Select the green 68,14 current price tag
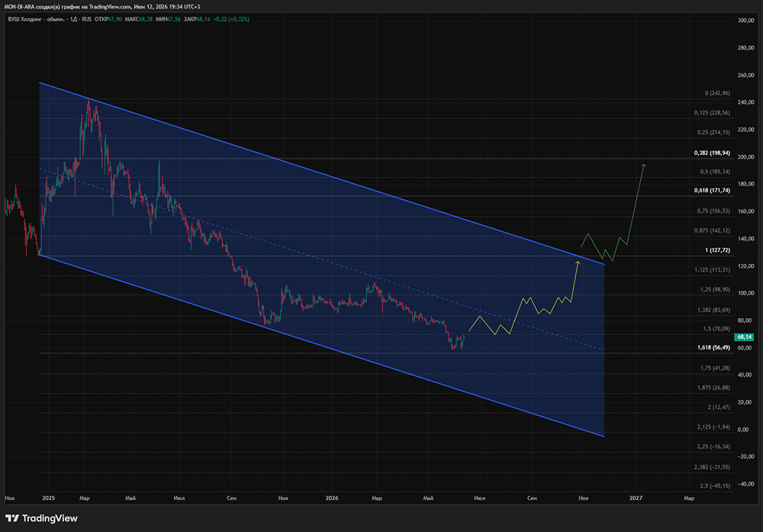Viewport: 763px width, 532px height. 744,337
